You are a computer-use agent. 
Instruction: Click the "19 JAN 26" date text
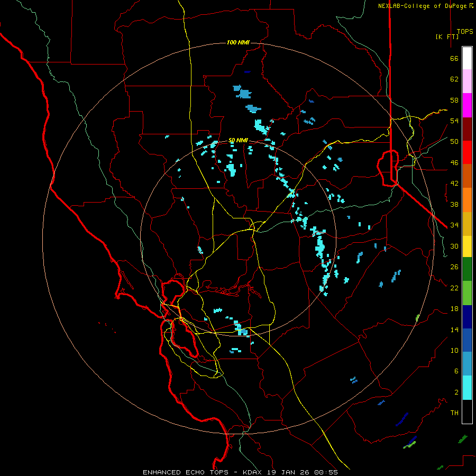[x=289, y=472]
